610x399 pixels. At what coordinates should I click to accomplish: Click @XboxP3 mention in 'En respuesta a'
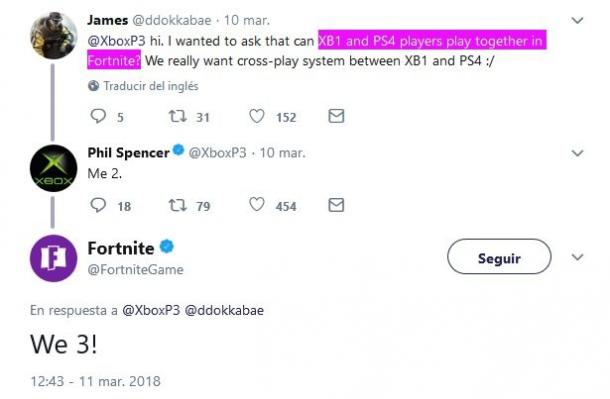point(151,310)
